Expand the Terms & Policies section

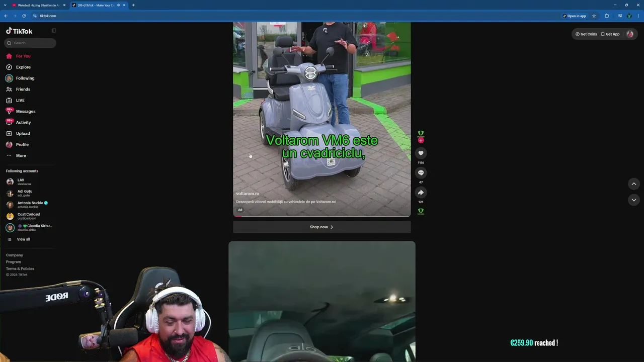pos(20,269)
